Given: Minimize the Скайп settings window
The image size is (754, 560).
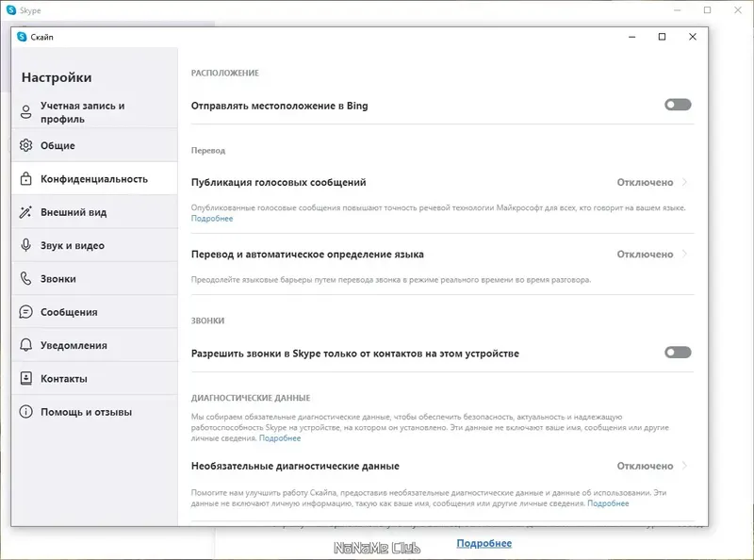Looking at the screenshot, I should point(631,37).
